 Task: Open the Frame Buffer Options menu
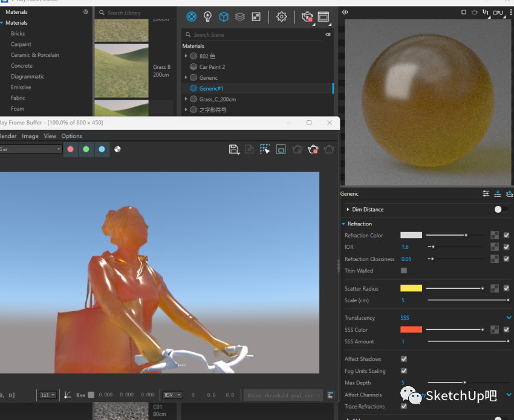[71, 136]
